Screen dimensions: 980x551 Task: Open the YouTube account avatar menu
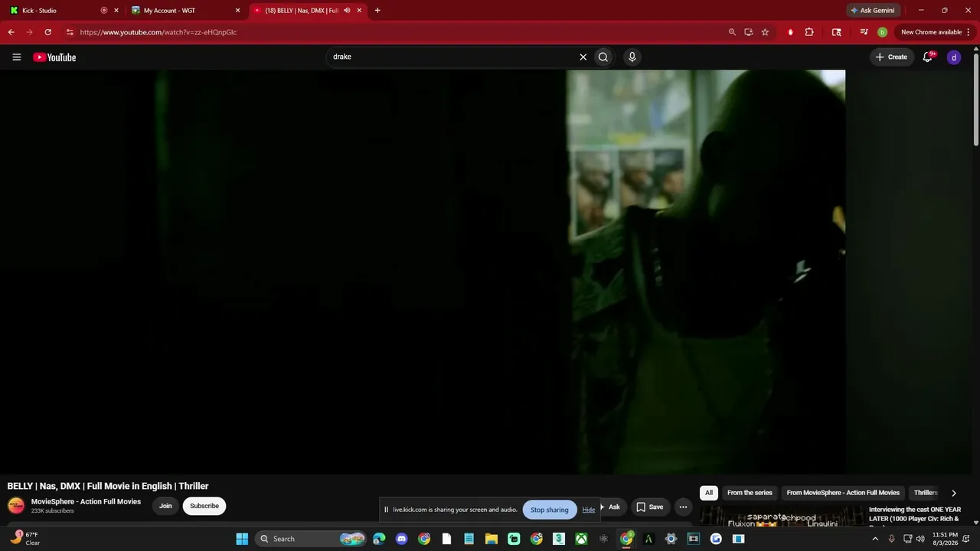coord(954,57)
